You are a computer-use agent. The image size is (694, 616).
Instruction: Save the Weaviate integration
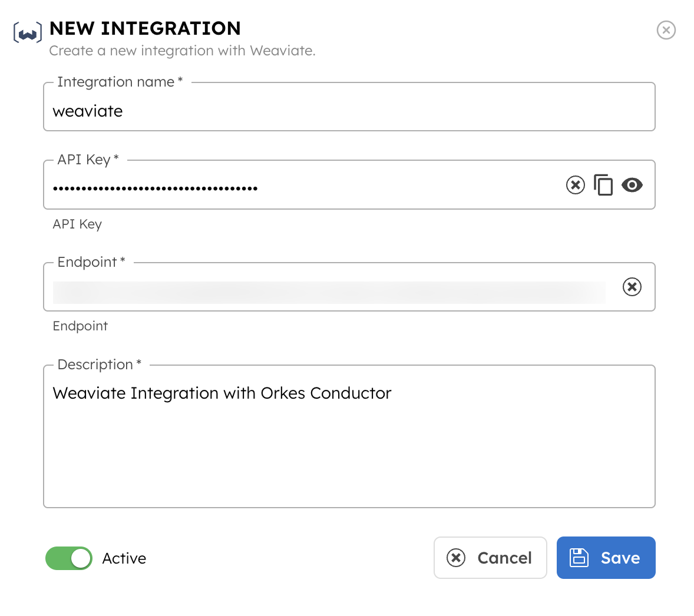606,558
